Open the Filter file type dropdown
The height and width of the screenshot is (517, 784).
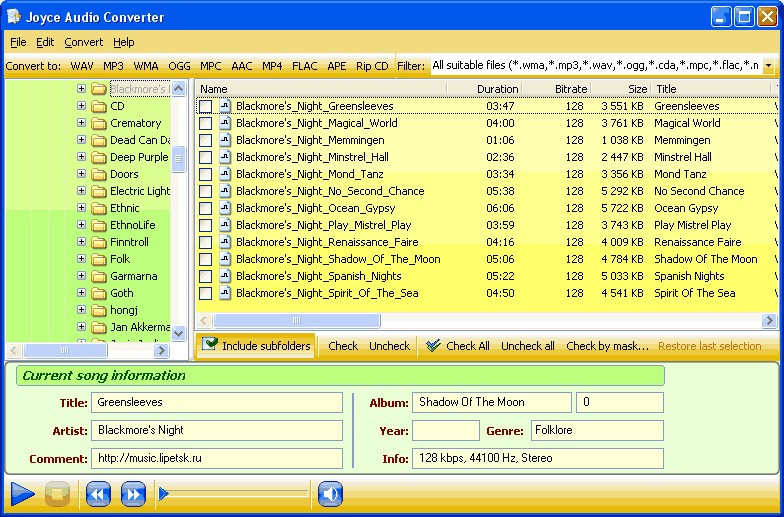pyautogui.click(x=768, y=66)
